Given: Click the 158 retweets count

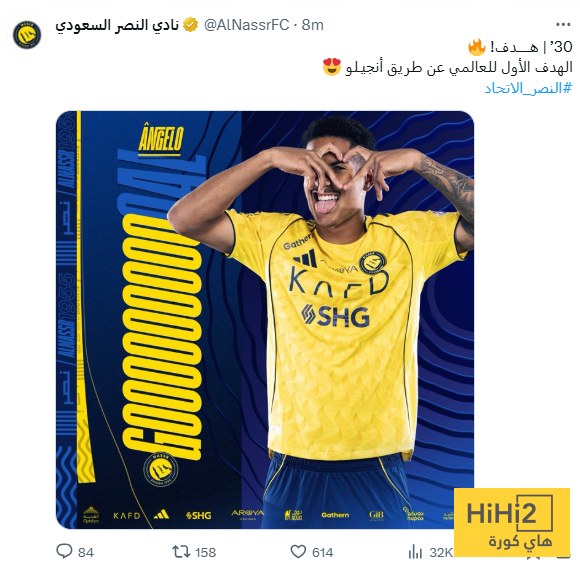Looking at the screenshot, I should pos(205,552).
